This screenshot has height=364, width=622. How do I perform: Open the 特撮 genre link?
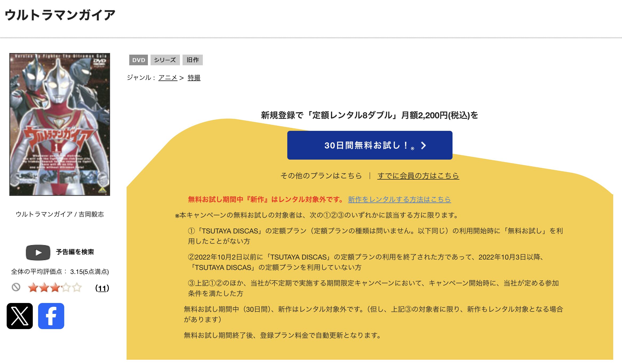tap(194, 78)
